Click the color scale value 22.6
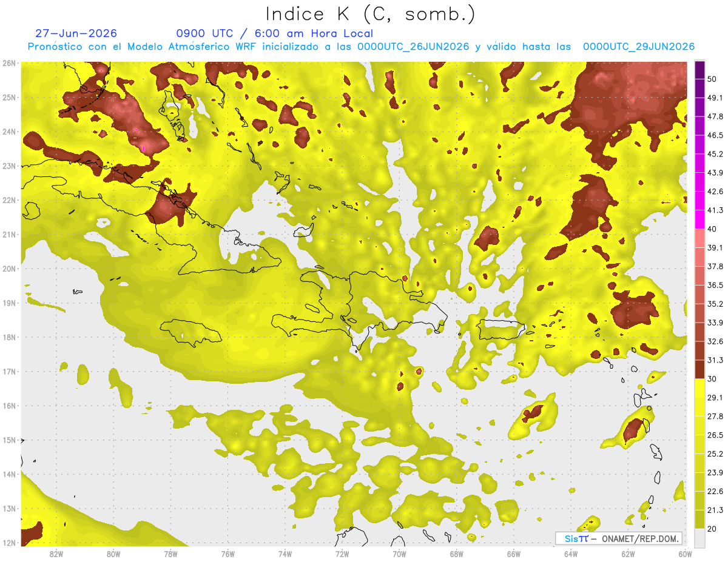728x562 pixels. (715, 492)
